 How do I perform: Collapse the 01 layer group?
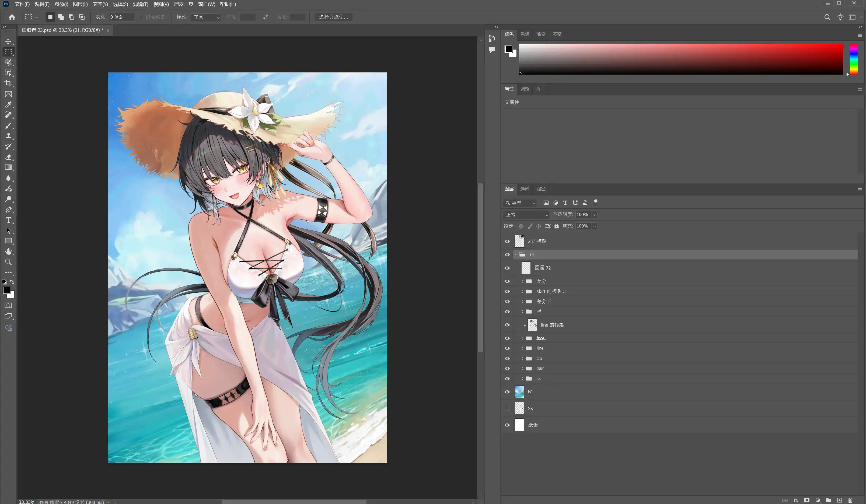tap(516, 255)
